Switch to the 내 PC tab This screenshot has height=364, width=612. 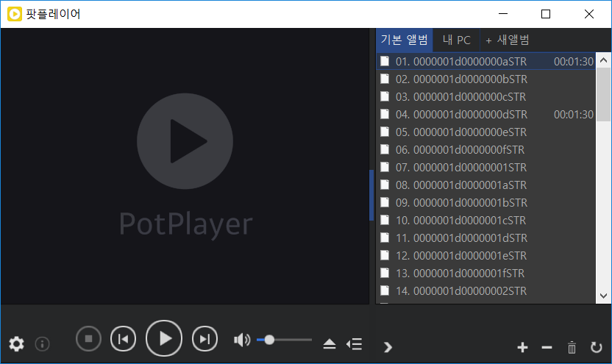[456, 40]
